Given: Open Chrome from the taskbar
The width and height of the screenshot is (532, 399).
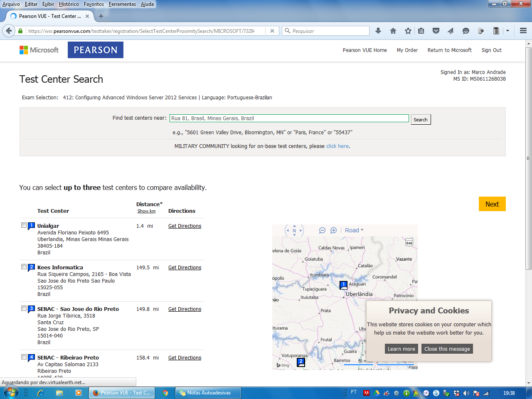Looking at the screenshot, I should pos(165,393).
